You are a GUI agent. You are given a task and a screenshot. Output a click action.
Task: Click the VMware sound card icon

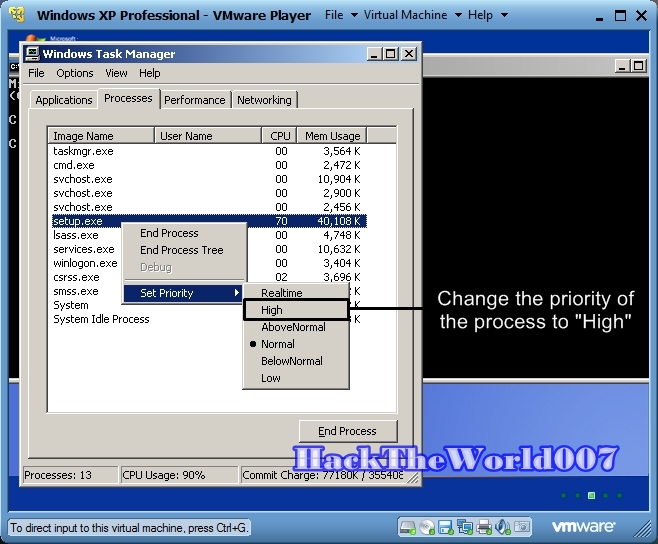[503, 527]
